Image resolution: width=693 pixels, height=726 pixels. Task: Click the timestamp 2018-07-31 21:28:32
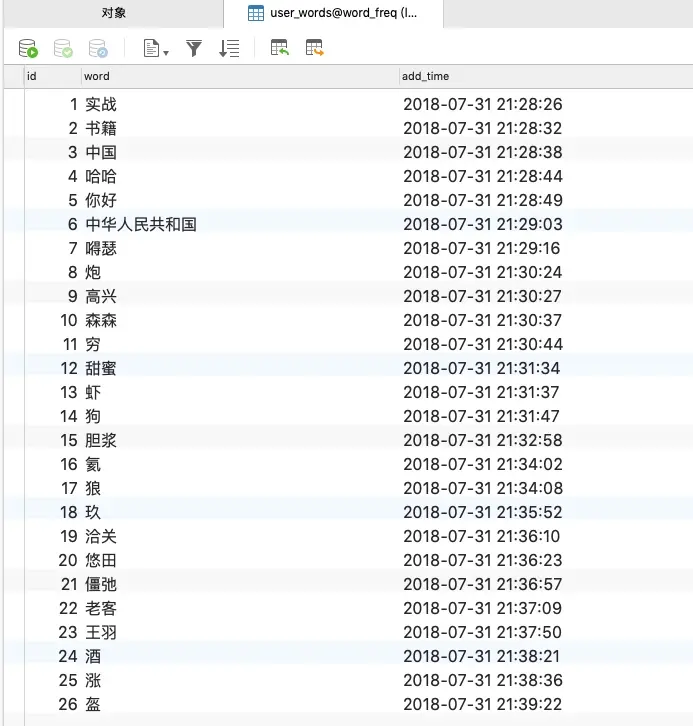483,128
